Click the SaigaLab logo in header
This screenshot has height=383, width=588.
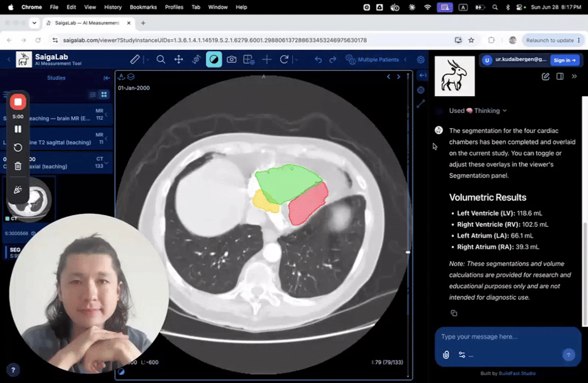pyautogui.click(x=24, y=59)
